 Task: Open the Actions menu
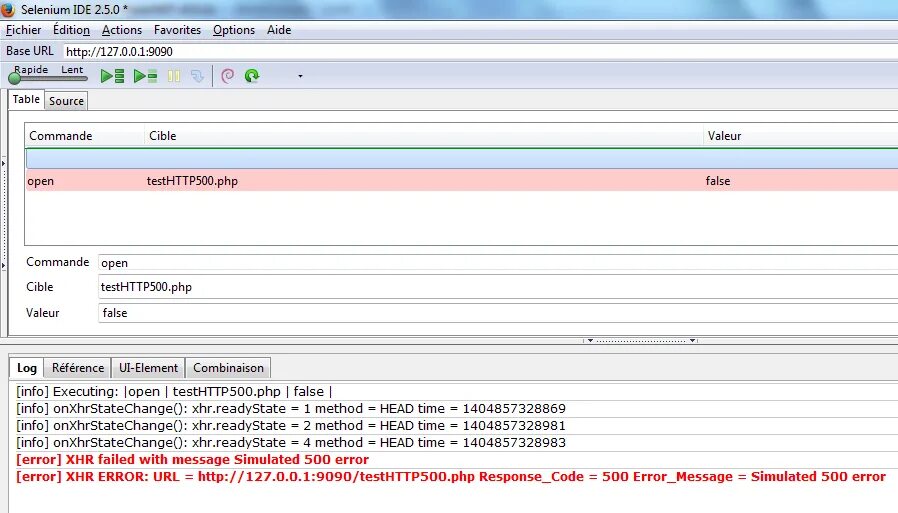pos(122,30)
